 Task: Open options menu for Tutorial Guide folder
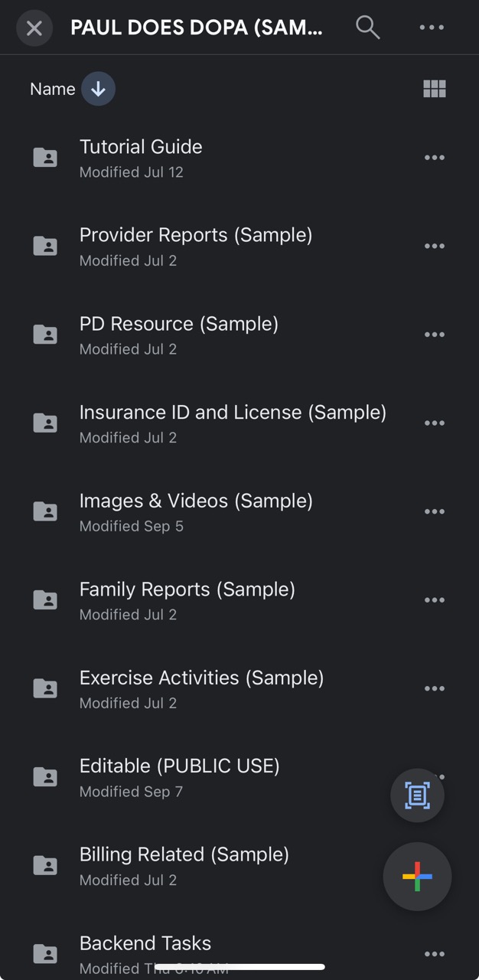[434, 157]
